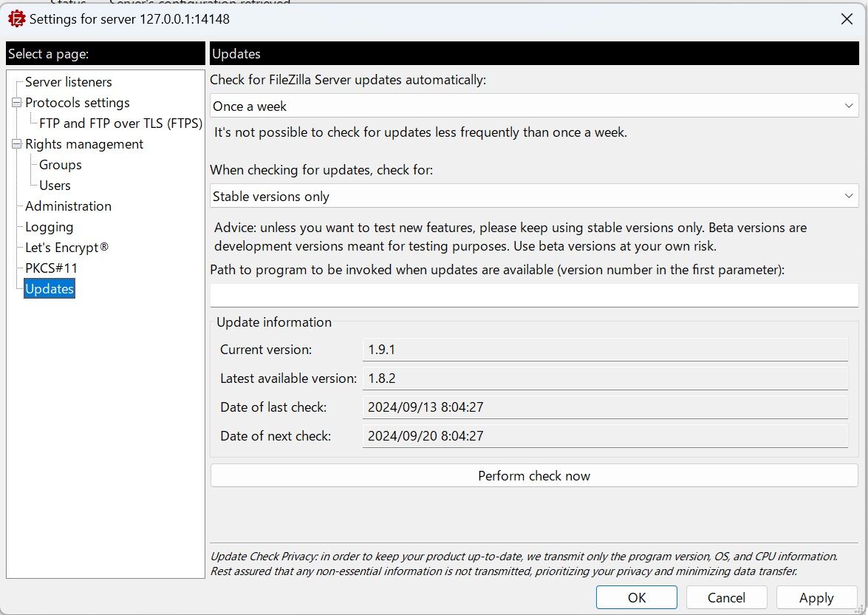Click 'Check for FileZilla Server updates automatically:' label
This screenshot has width=868, height=615.
348,80
